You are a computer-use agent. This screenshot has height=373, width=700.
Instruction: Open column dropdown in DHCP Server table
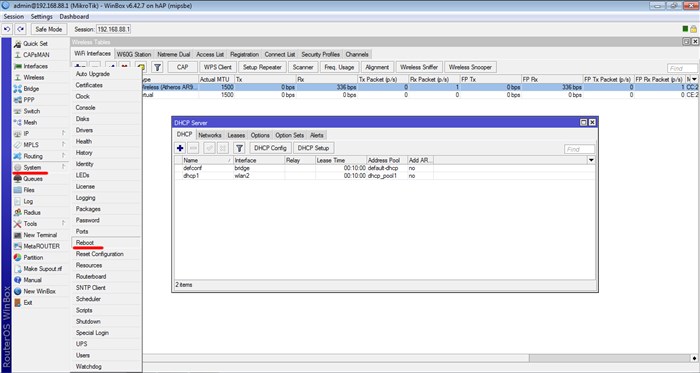tap(592, 160)
